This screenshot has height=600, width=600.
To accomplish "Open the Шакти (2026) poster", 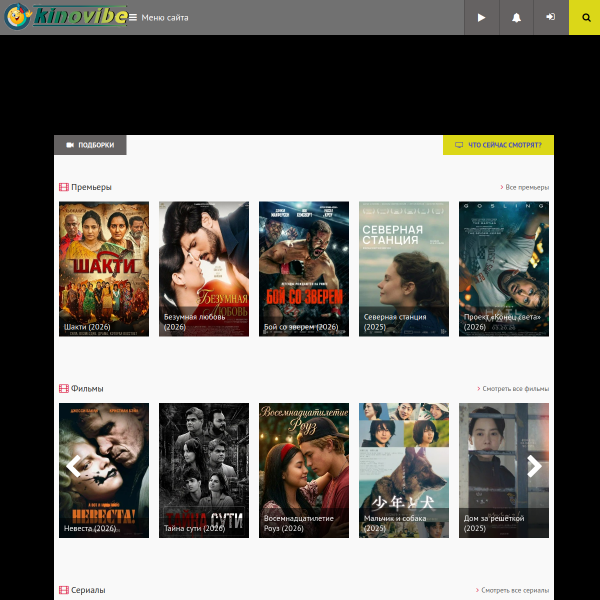I will (x=104, y=268).
